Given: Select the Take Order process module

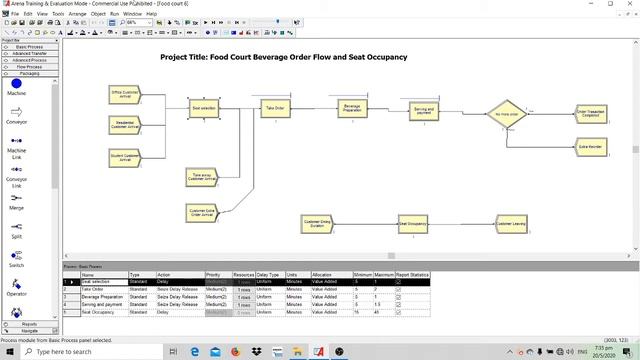Looking at the screenshot, I should click(276, 109).
